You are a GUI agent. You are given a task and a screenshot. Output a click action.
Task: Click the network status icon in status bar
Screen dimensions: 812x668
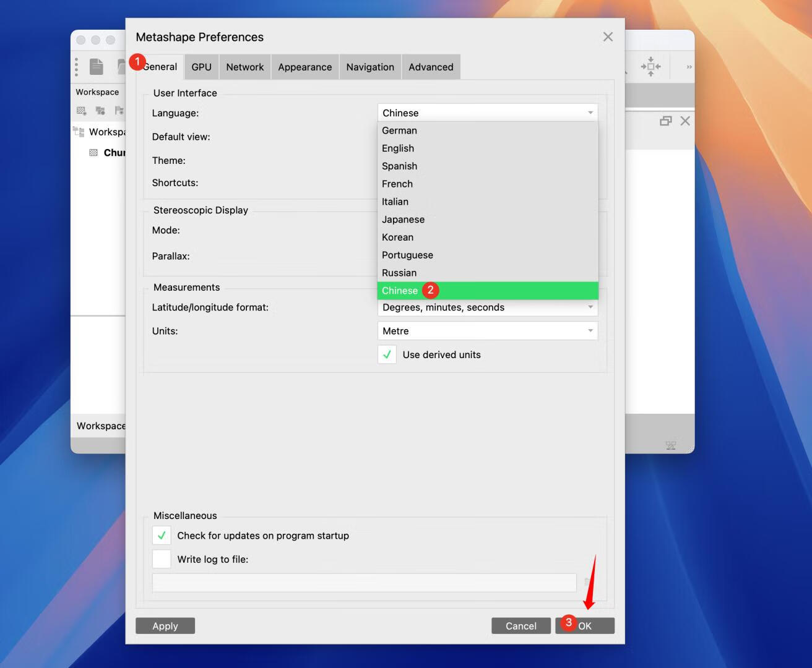tap(670, 445)
